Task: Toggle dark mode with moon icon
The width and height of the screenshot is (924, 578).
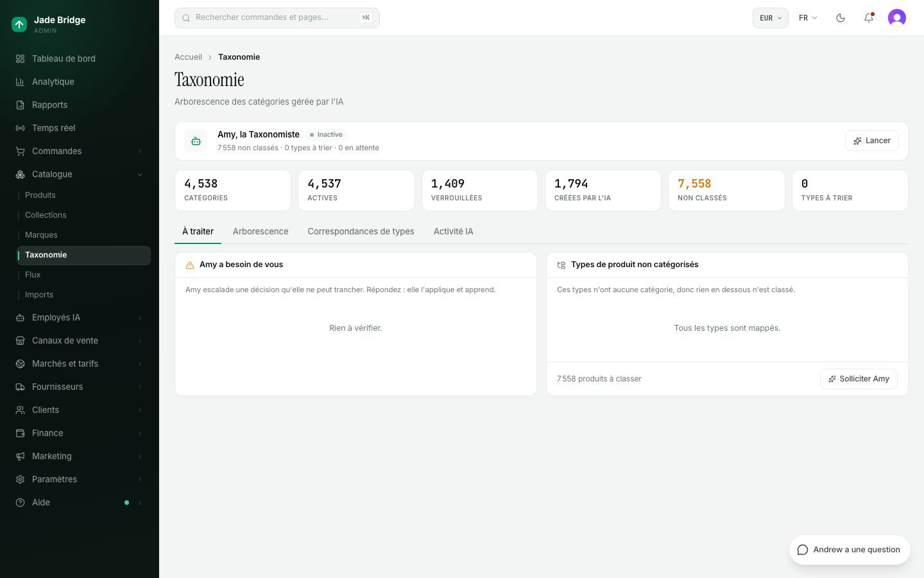Action: click(841, 18)
